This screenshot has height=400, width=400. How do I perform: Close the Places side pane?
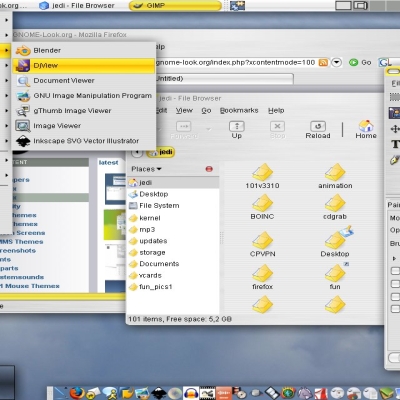click(x=209, y=169)
